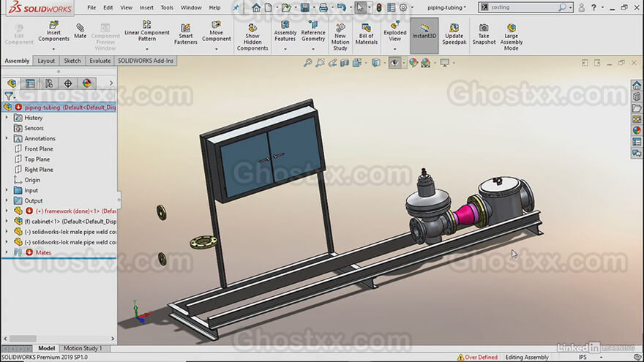
Task: Open the Insert Components dropdown arrow
Action: coord(53,49)
